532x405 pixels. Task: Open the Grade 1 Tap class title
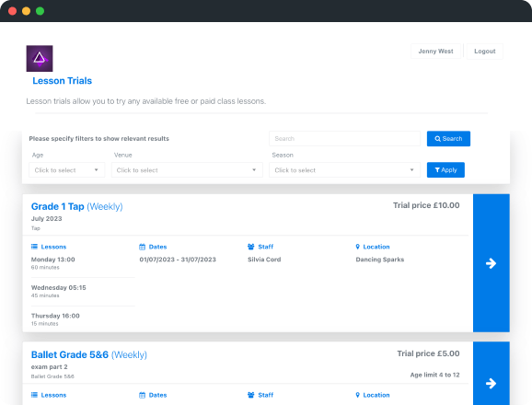click(76, 206)
